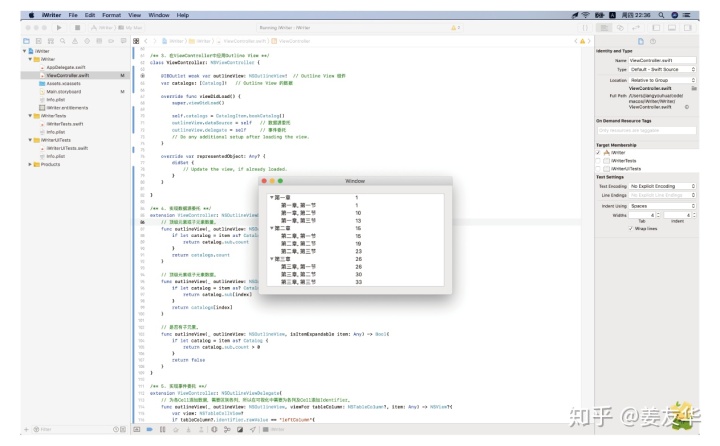Select the Standard editor button
The image size is (720, 446).
[604, 28]
